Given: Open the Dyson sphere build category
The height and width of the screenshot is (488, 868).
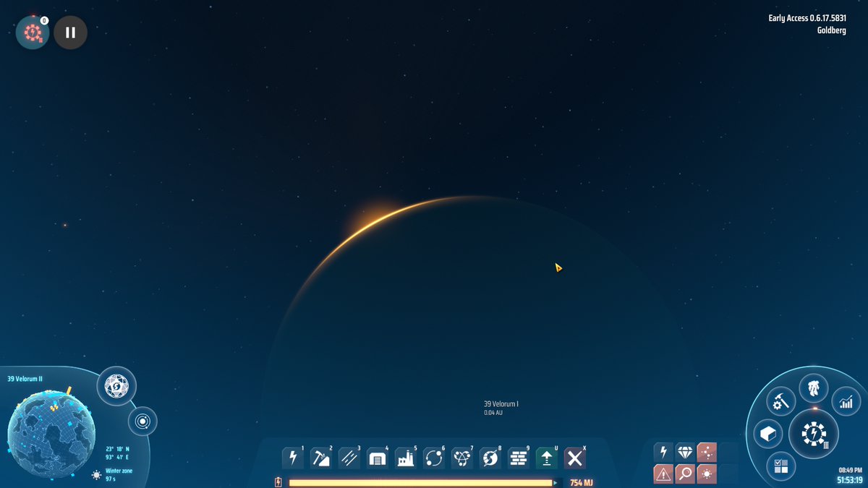Looking at the screenshot, I should coord(490,458).
